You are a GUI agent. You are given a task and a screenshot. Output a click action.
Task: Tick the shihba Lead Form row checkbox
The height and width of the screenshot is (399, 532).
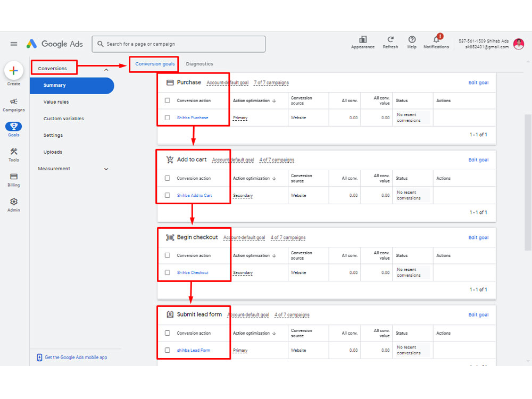[x=168, y=350]
